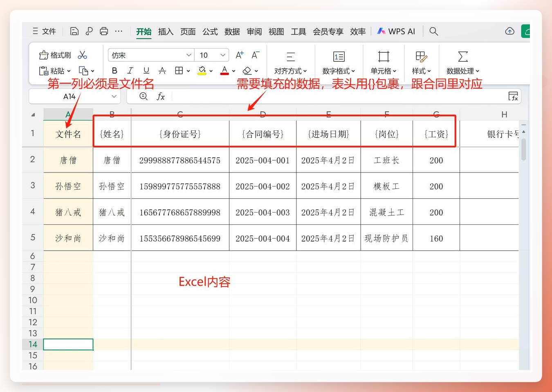Click the Eraser clear icon

247,71
